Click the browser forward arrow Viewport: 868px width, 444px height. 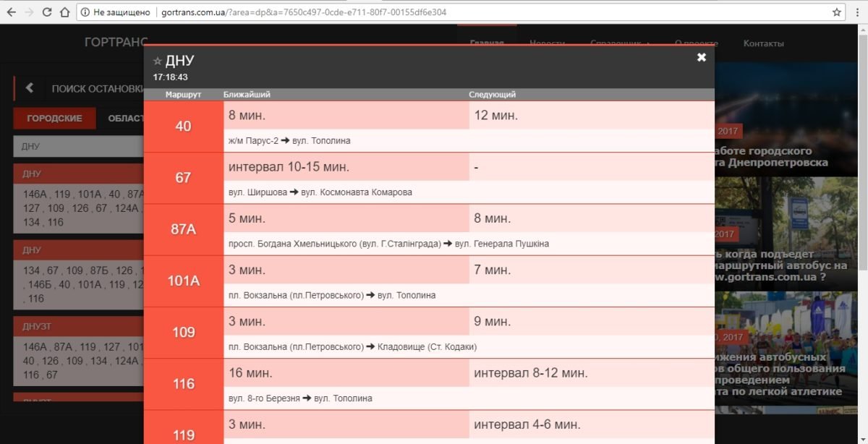[x=29, y=12]
